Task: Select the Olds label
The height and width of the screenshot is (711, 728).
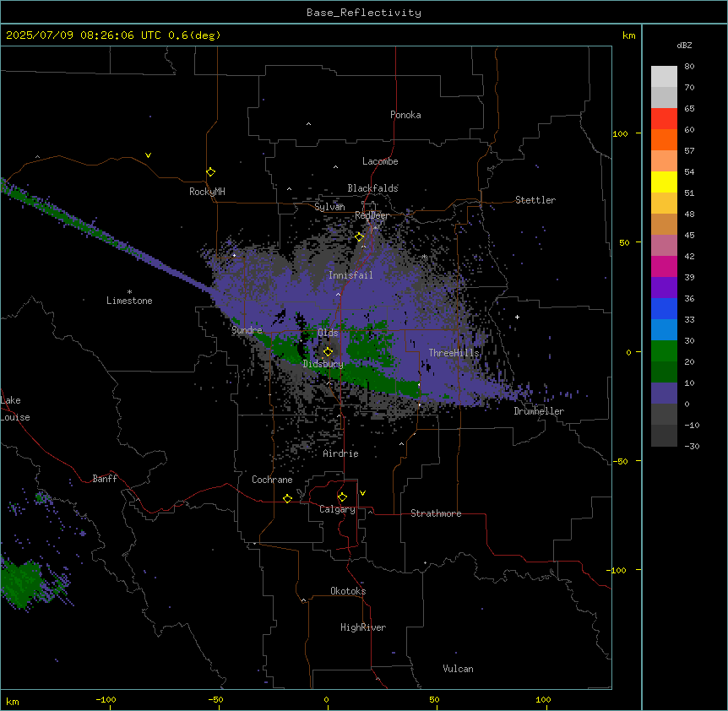Action: tap(328, 333)
